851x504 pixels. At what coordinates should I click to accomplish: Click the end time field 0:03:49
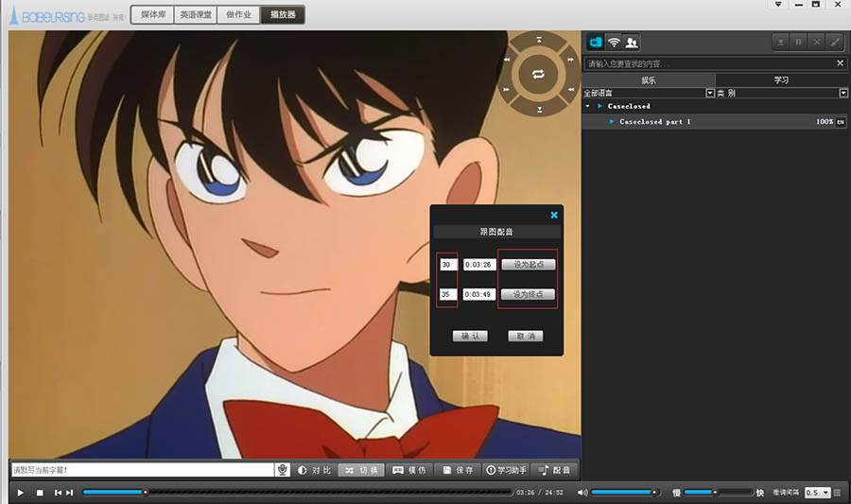(478, 295)
